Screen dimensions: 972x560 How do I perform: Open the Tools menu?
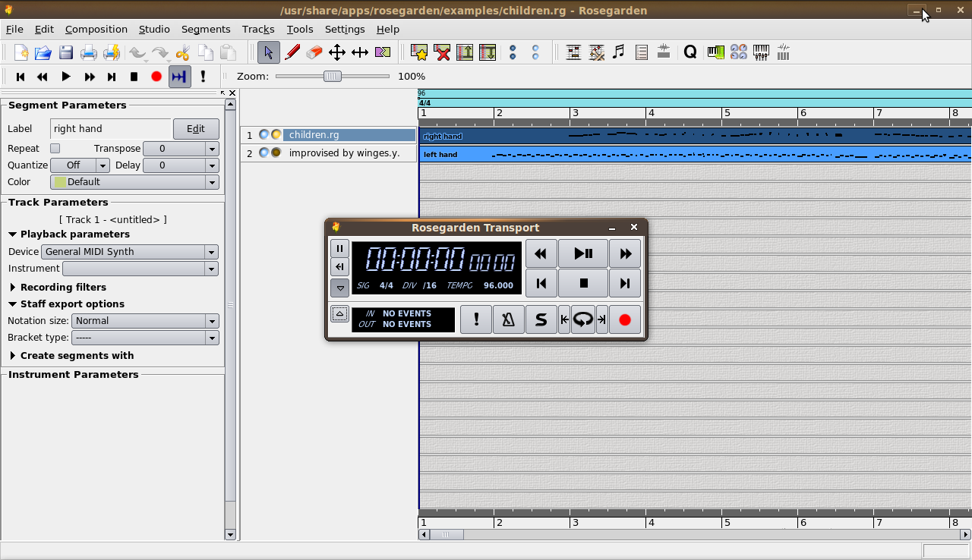coord(300,29)
